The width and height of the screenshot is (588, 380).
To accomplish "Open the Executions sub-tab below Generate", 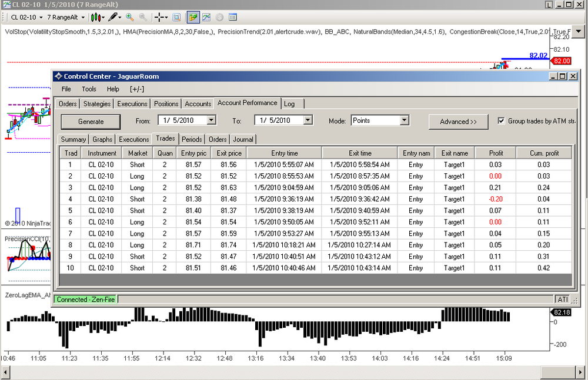I will [x=134, y=139].
